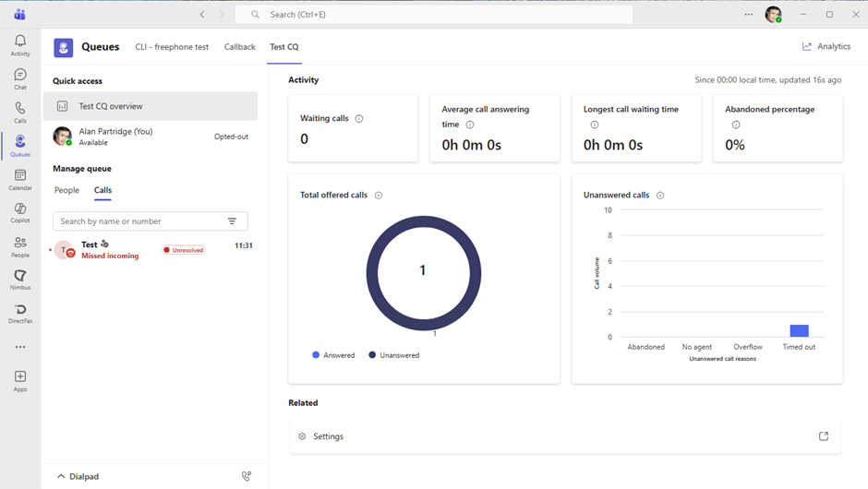Click the filter icon in search box
868x489 pixels.
(232, 221)
